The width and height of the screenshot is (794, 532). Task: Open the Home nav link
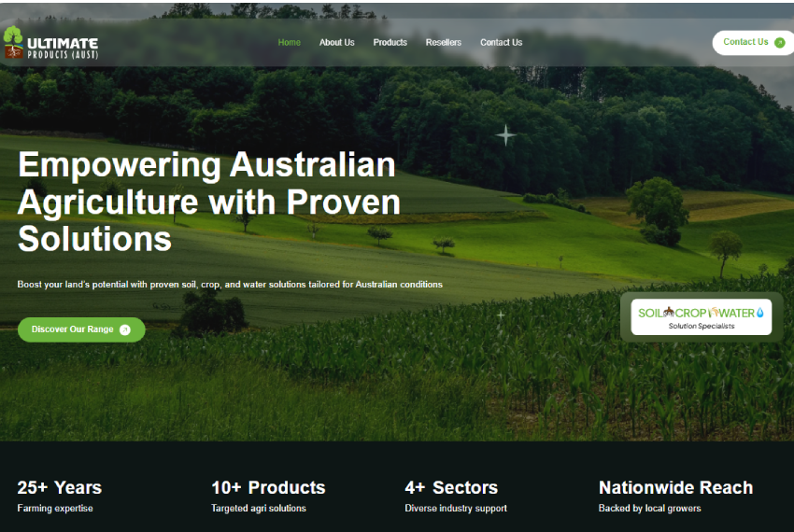click(x=290, y=43)
